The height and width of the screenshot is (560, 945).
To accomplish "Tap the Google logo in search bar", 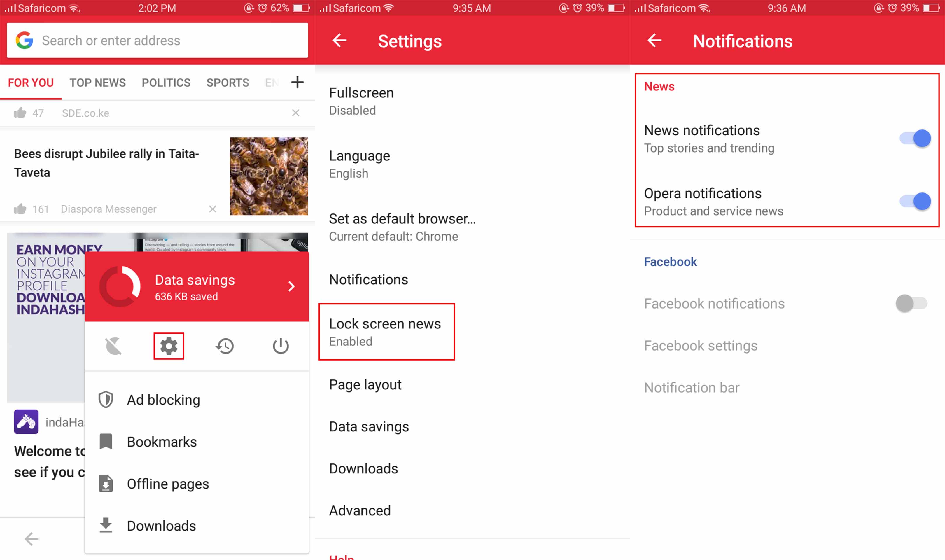I will coord(24,40).
